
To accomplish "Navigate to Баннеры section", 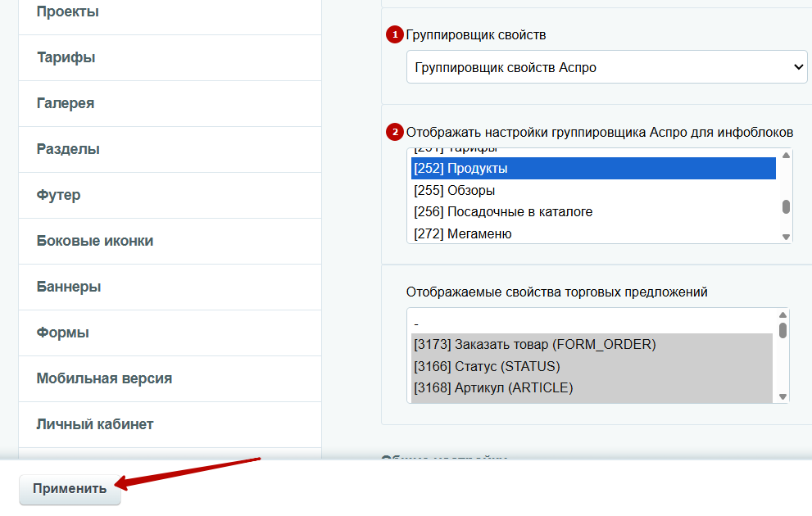I will tap(69, 287).
